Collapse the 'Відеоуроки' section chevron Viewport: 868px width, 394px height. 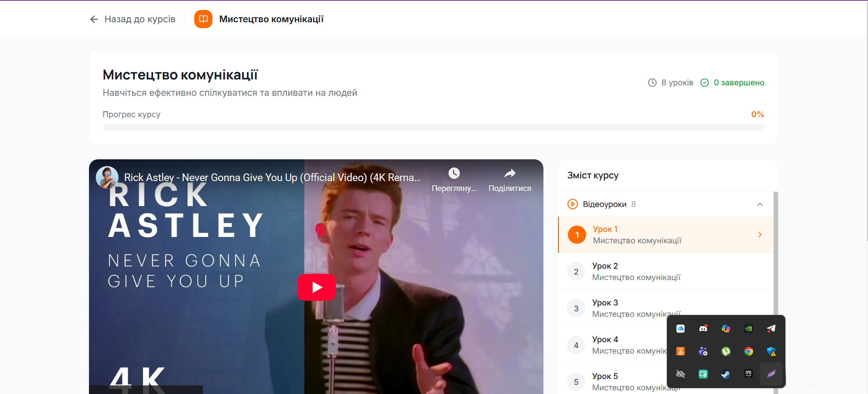pos(760,204)
